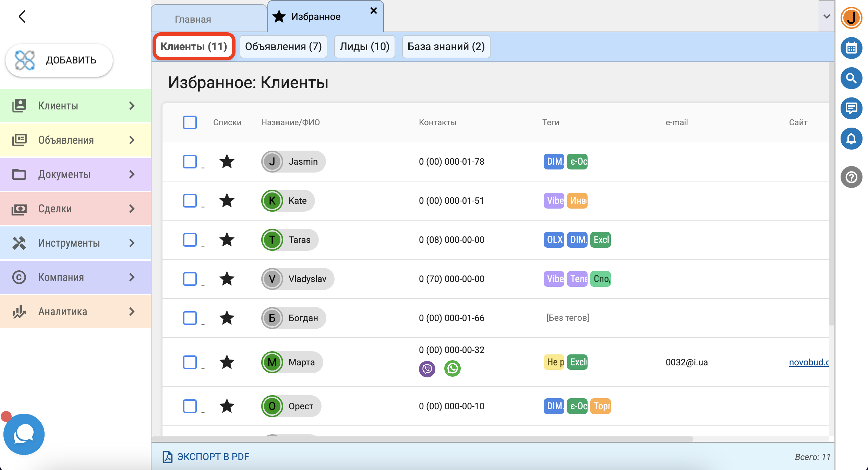The width and height of the screenshot is (868, 470).
Task: Check the checkbox for Jasmin row
Action: pos(190,162)
